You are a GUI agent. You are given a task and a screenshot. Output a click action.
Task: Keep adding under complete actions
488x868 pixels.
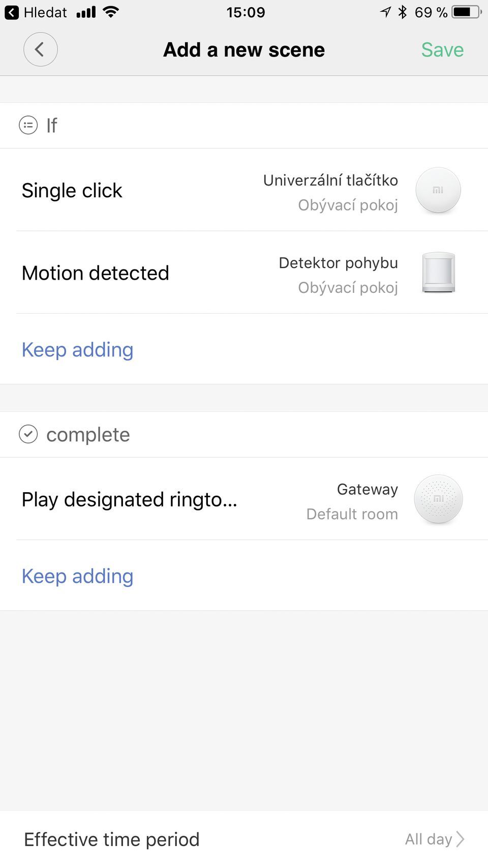(77, 576)
